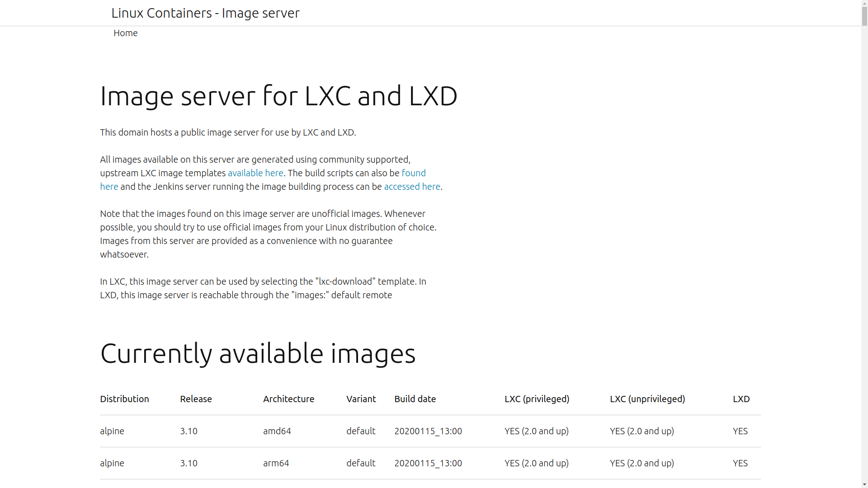Image resolution: width=868 pixels, height=488 pixels.
Task: Click the Variant column header
Action: [x=361, y=399]
